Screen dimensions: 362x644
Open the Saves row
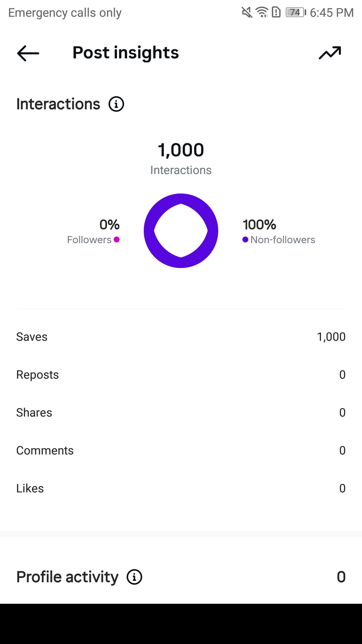[181, 337]
